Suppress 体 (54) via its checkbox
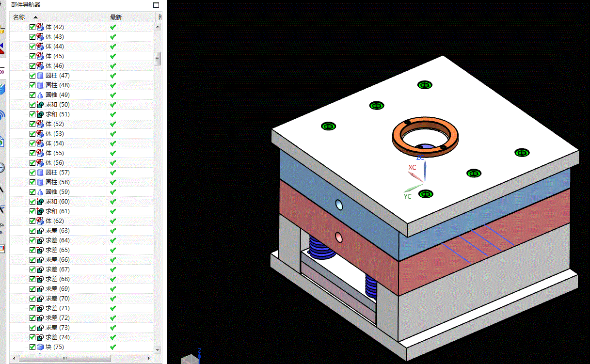This screenshot has width=590, height=364. point(32,143)
